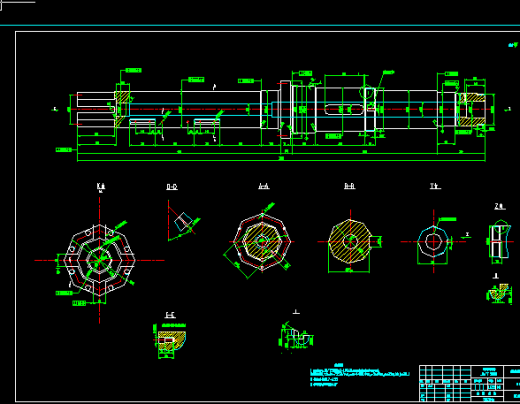Pick the hatched detail under E-E label
Screen dimensions: 520x404
(171, 340)
